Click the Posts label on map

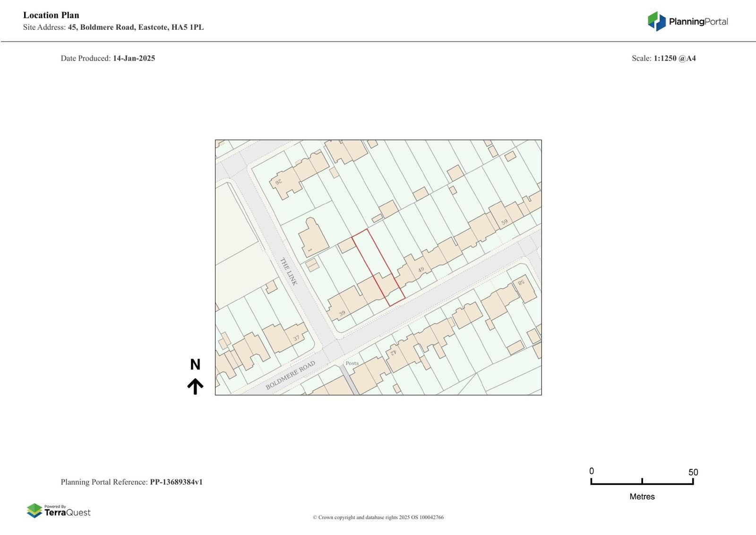coord(352,363)
